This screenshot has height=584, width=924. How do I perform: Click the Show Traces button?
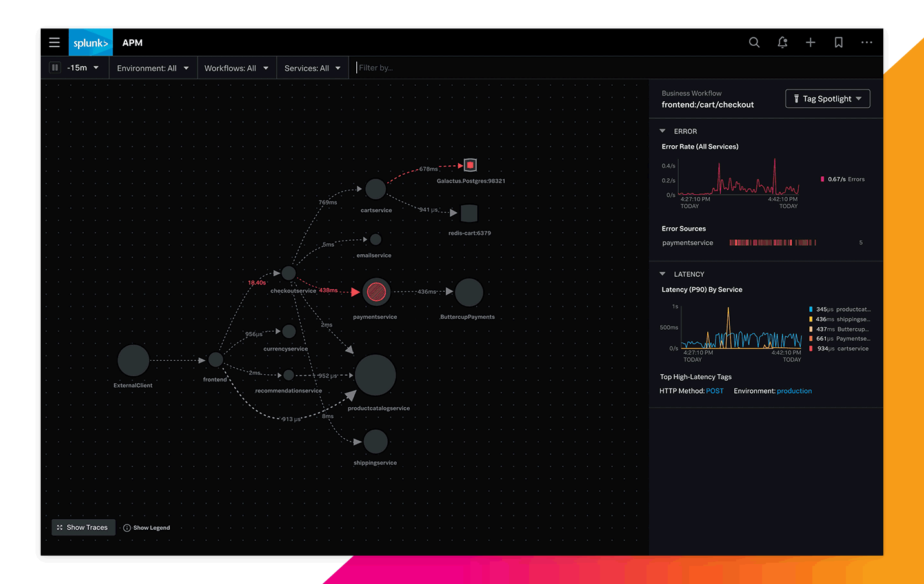[83, 527]
